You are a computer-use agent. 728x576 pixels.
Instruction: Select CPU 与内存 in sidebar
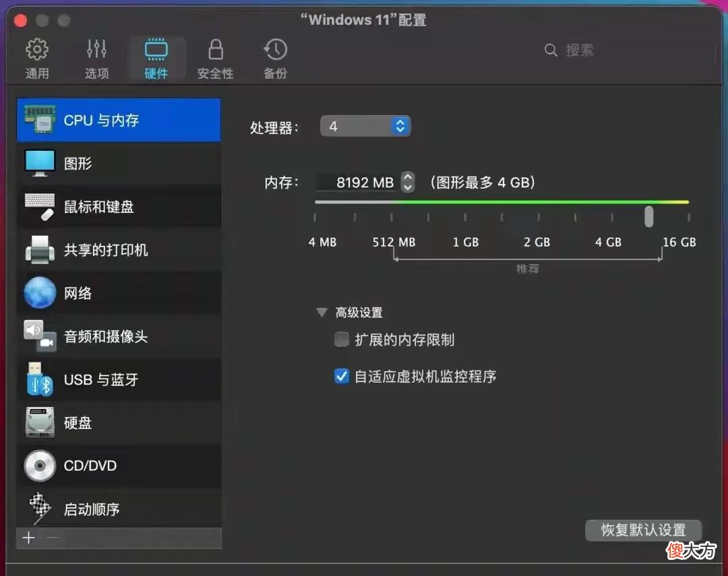119,120
